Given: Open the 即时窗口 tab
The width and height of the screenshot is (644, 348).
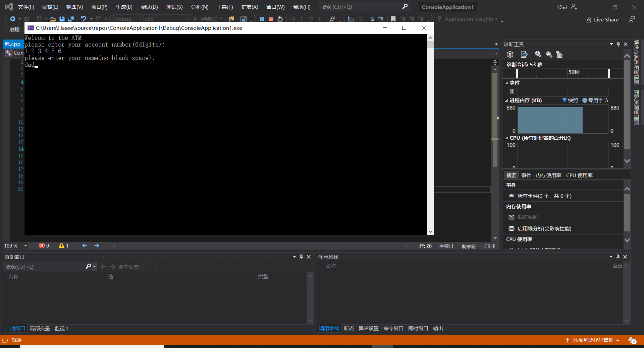Looking at the screenshot, I should 418,329.
